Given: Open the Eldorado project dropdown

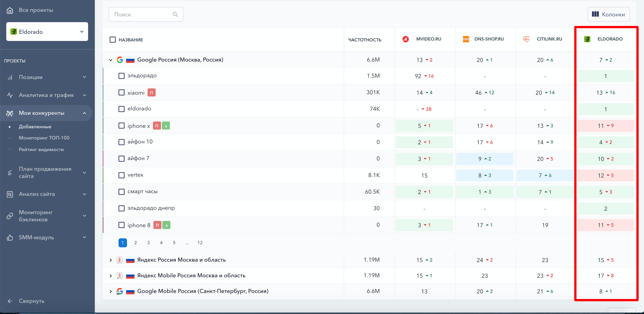Looking at the screenshot, I should click(x=47, y=32).
